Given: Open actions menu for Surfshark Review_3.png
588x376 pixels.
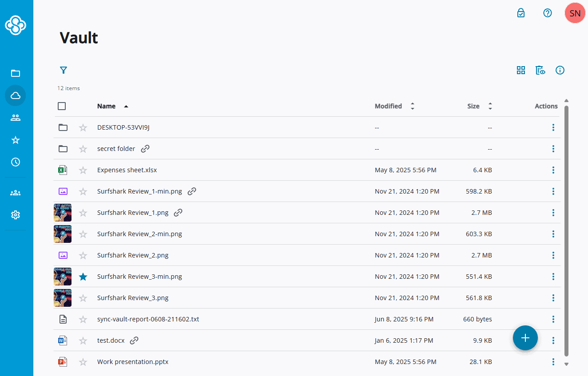Looking at the screenshot, I should 553,298.
